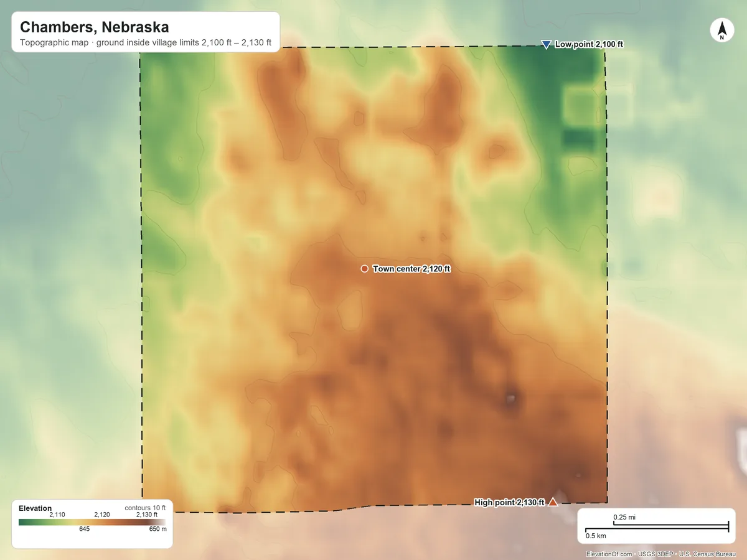The width and height of the screenshot is (747, 560).
Task: Click the orange high point triangle marker
Action: coord(553,502)
